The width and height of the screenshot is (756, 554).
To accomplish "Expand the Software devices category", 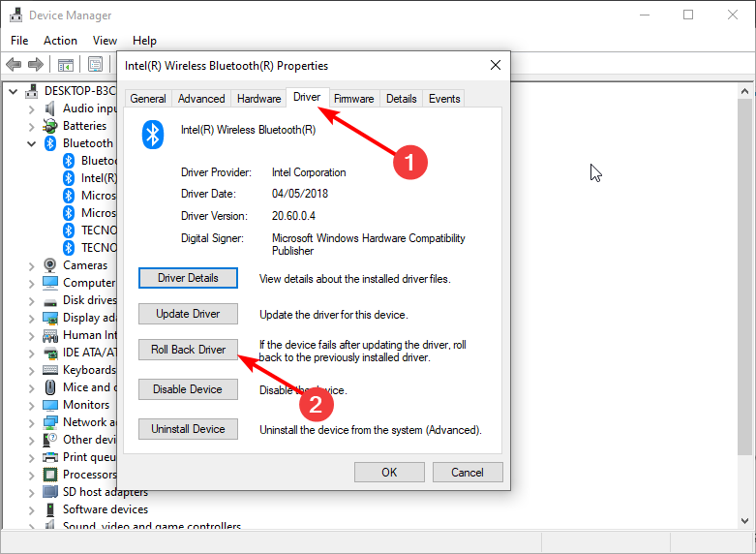I will [x=31, y=509].
